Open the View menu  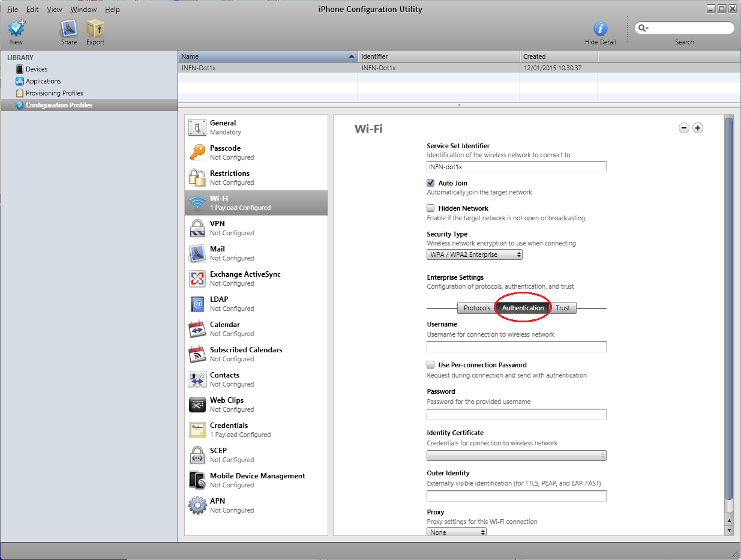click(x=55, y=10)
